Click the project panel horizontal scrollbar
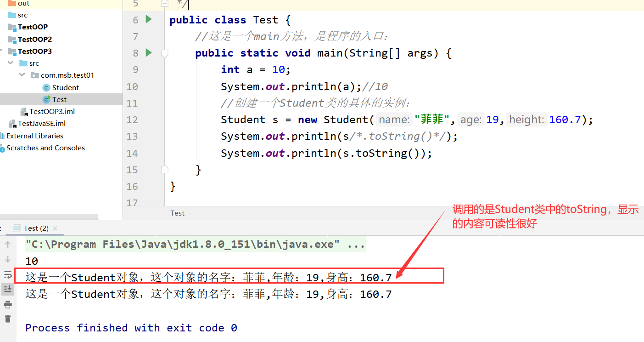The height and width of the screenshot is (342, 644). pos(49,217)
